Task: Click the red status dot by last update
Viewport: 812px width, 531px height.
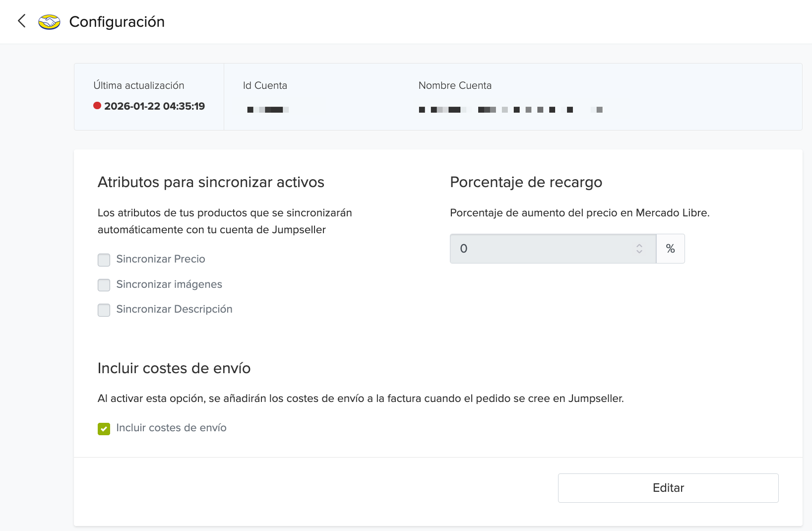Action: [x=97, y=105]
